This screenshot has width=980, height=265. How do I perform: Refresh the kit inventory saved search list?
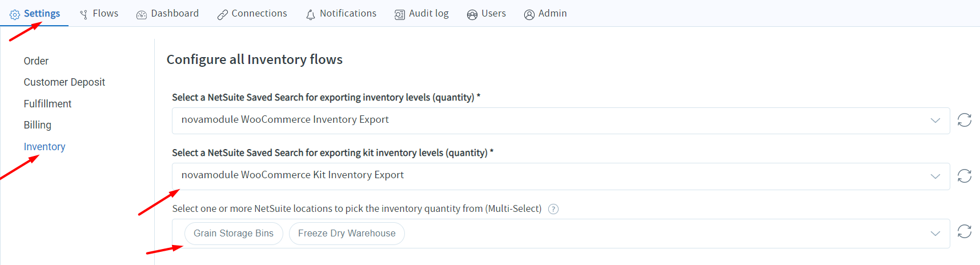[965, 176]
